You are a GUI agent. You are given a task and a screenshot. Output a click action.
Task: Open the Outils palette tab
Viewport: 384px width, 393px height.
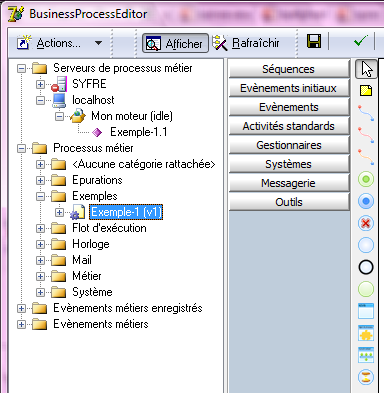pos(289,202)
